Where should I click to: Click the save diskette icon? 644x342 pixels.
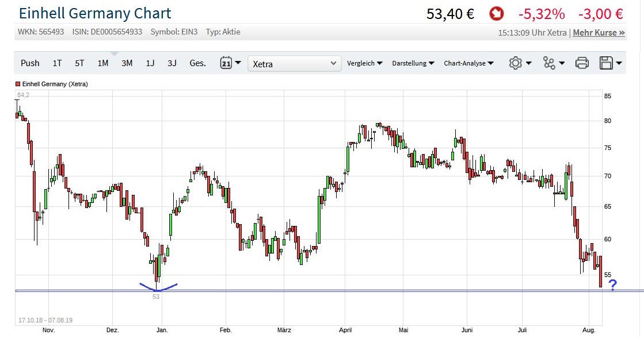coord(605,63)
